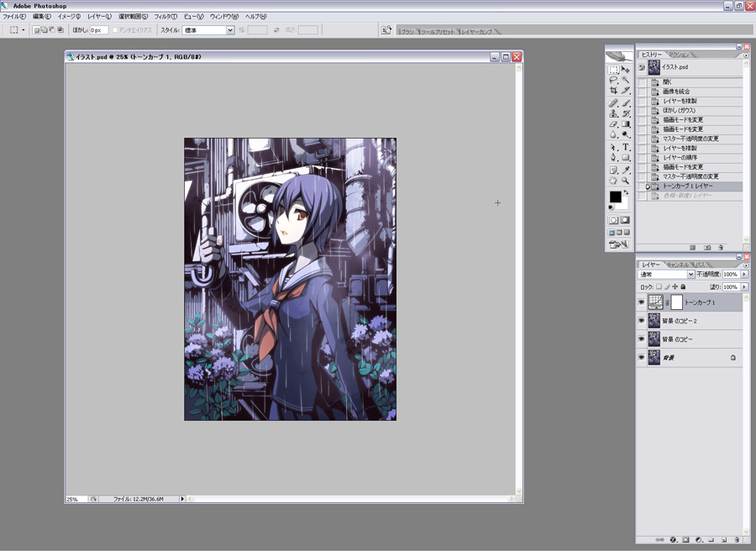Toggle visibility of 背景 のコピー layer
756x551 pixels.
point(641,338)
